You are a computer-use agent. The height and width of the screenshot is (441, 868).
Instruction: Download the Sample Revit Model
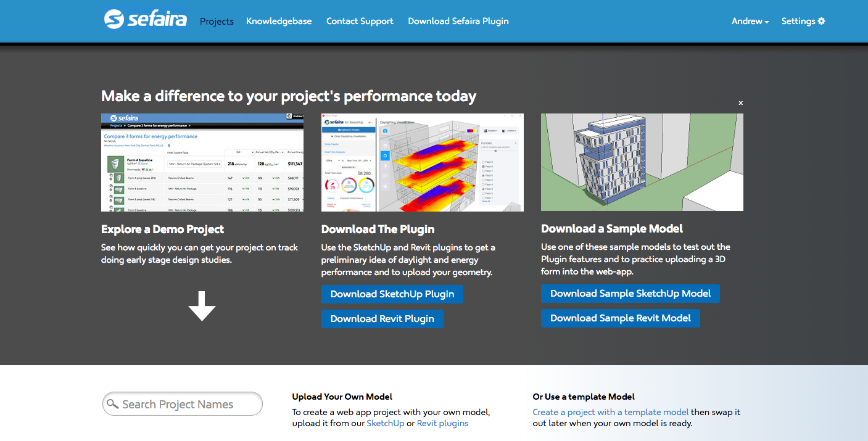[621, 318]
